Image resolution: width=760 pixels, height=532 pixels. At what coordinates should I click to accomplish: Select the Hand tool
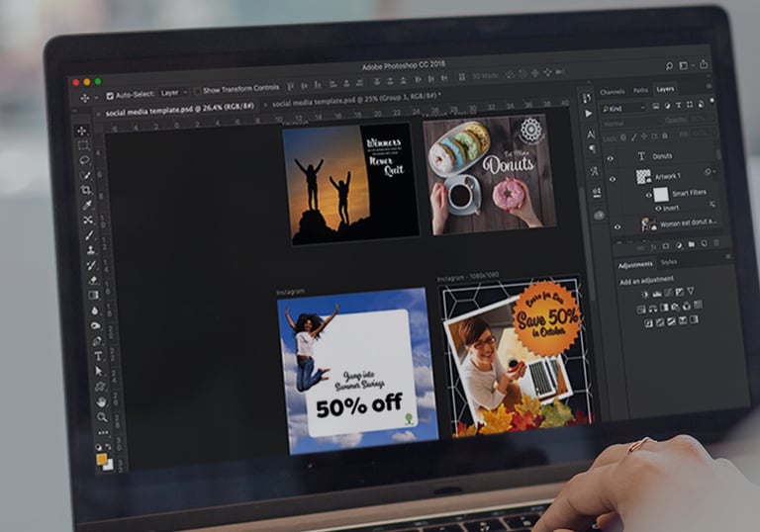[101, 401]
